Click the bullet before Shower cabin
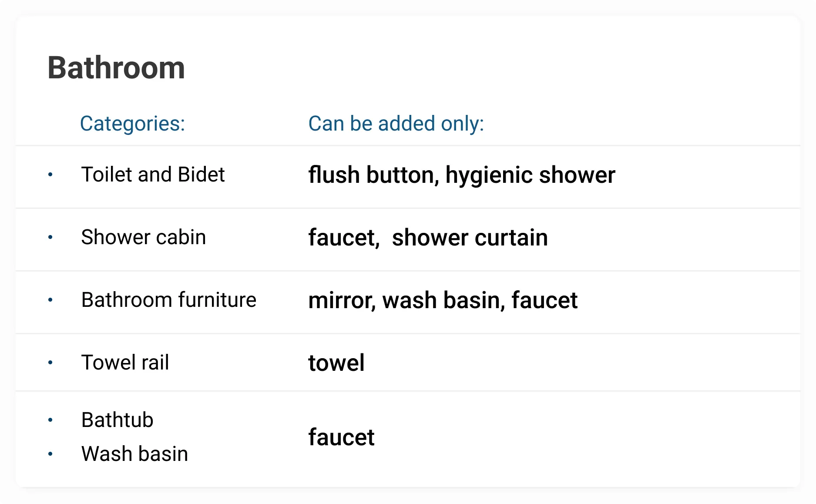 [50, 238]
